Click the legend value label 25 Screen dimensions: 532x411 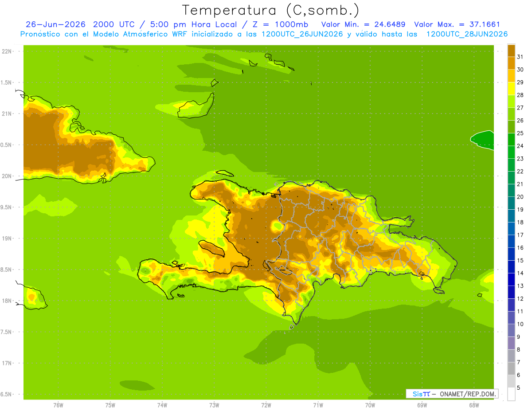click(x=520, y=133)
